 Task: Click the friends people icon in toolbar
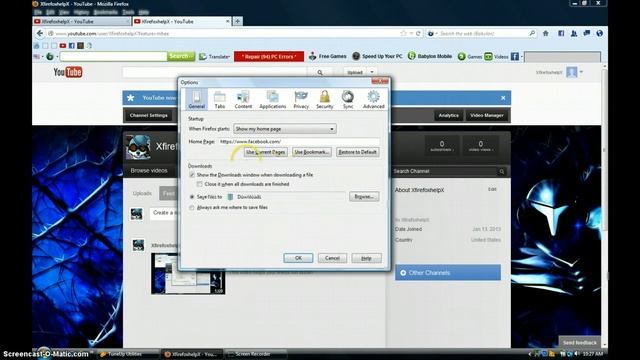tap(574, 33)
